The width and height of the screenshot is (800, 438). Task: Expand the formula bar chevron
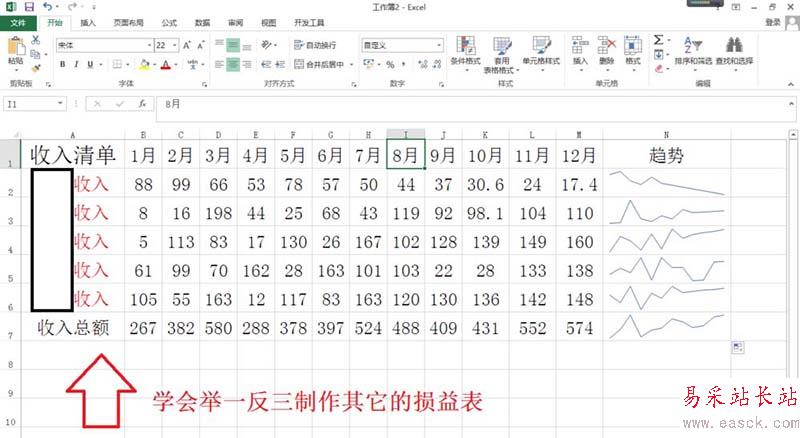tap(792, 104)
